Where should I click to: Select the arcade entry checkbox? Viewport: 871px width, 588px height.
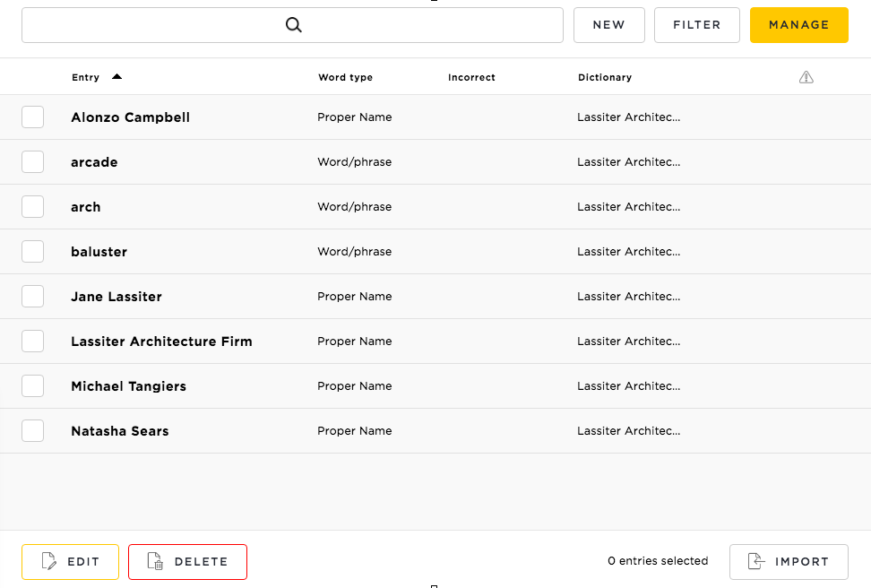(x=33, y=161)
